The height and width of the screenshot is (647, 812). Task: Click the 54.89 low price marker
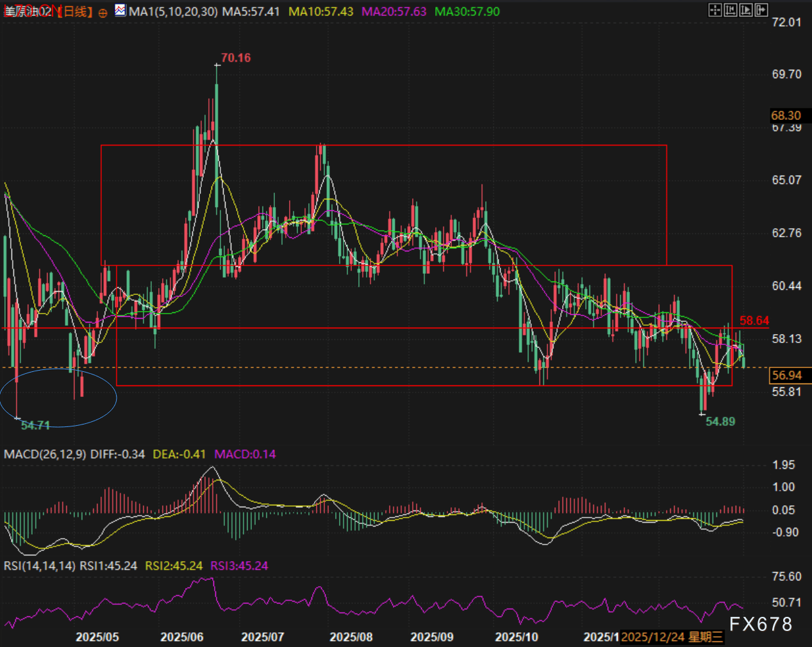pyautogui.click(x=720, y=421)
